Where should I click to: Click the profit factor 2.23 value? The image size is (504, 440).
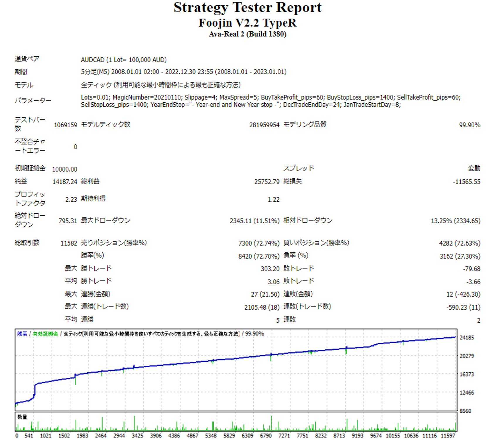coord(71,199)
